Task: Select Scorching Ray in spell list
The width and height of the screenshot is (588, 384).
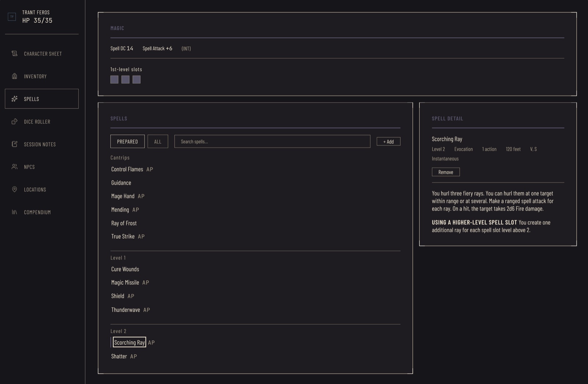Action: 129,342
